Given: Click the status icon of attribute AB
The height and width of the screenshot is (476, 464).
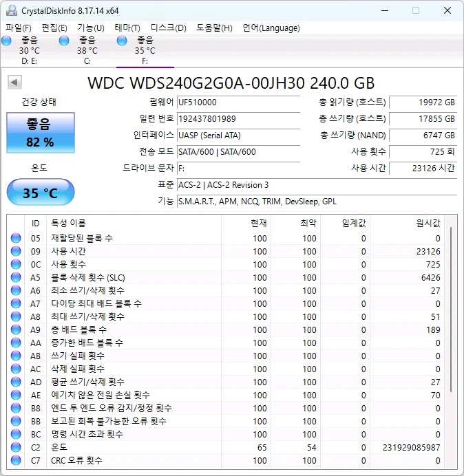Looking at the screenshot, I should [16, 356].
